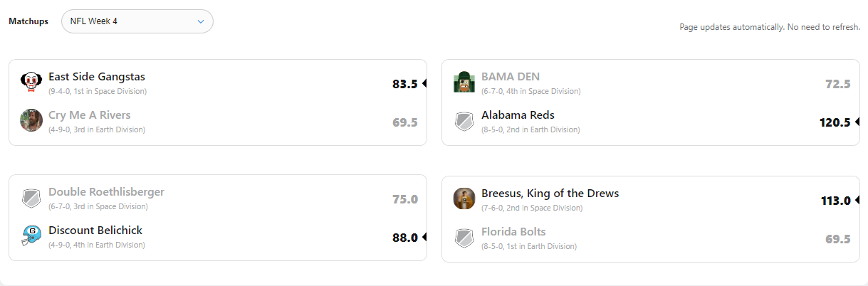Open Discount Belichick team page
Image resolution: width=868 pixels, height=286 pixels.
point(95,231)
